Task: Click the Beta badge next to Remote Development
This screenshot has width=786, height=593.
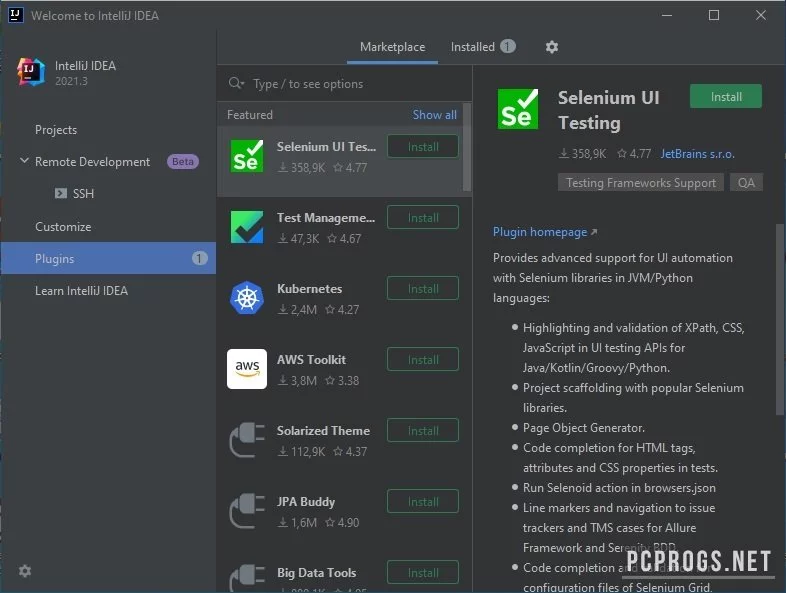Action: [x=182, y=161]
